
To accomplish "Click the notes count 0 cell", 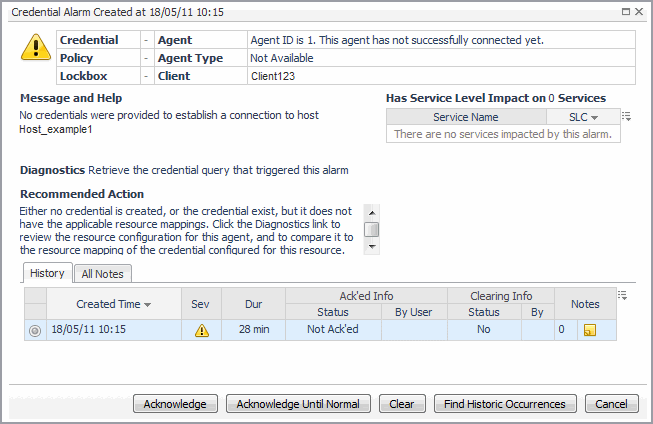I will click(566, 330).
